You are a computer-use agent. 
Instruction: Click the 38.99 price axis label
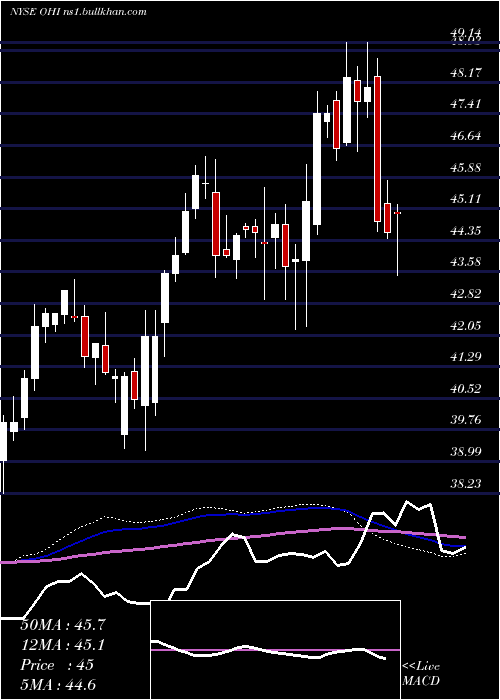coord(466,451)
